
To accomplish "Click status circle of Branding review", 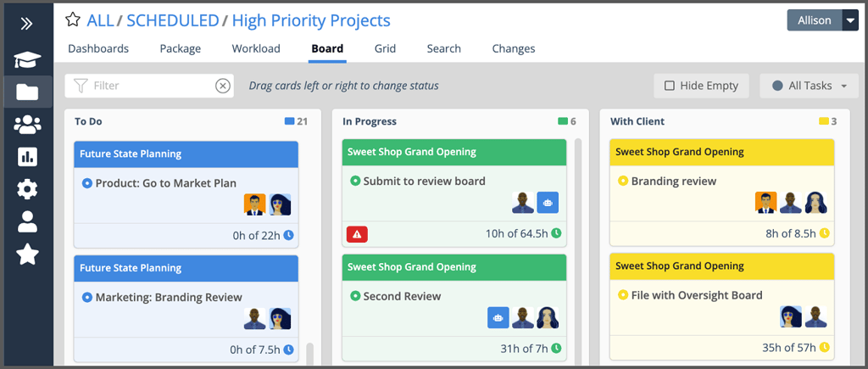I will [x=623, y=181].
